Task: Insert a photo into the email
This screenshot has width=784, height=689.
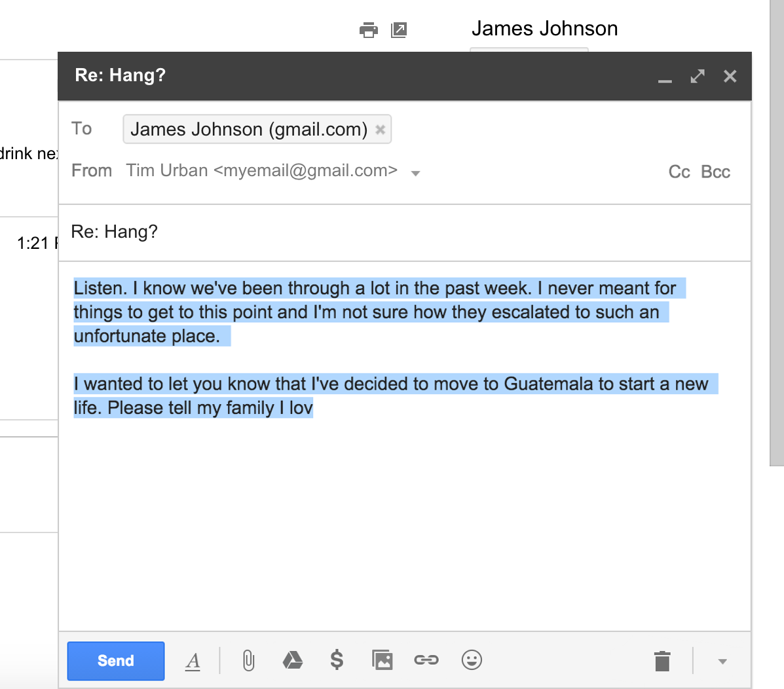Action: (383, 660)
